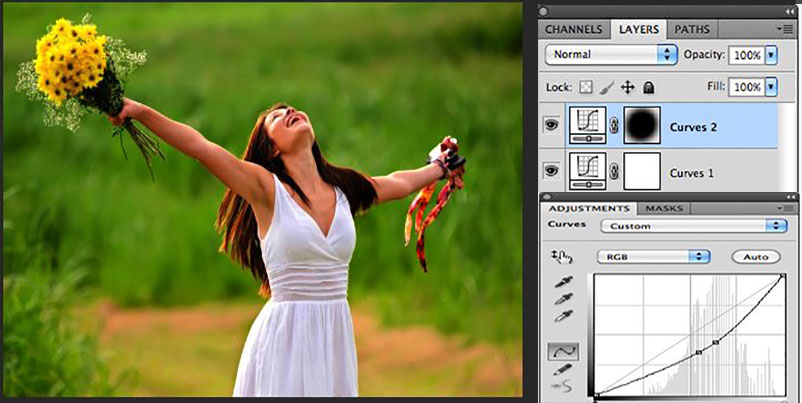Viewport: 802px width, 403px height.
Task: Open the Layers panel options menu
Action: [785, 29]
